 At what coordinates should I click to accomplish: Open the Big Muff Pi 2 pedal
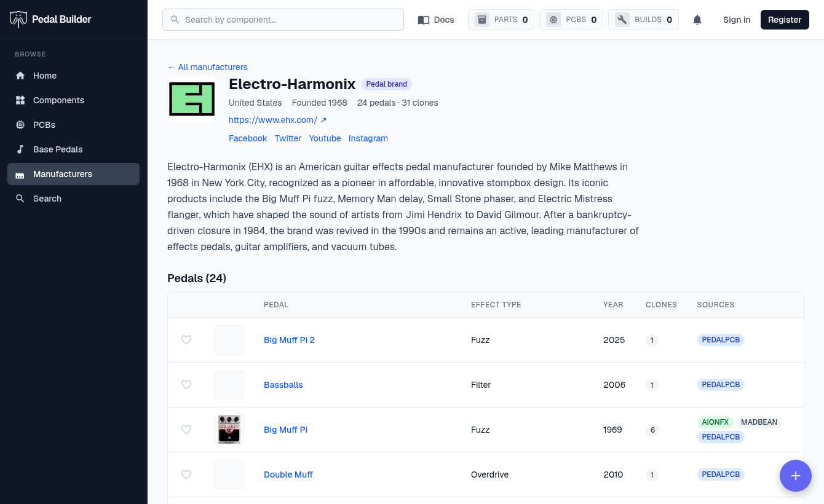click(x=289, y=340)
